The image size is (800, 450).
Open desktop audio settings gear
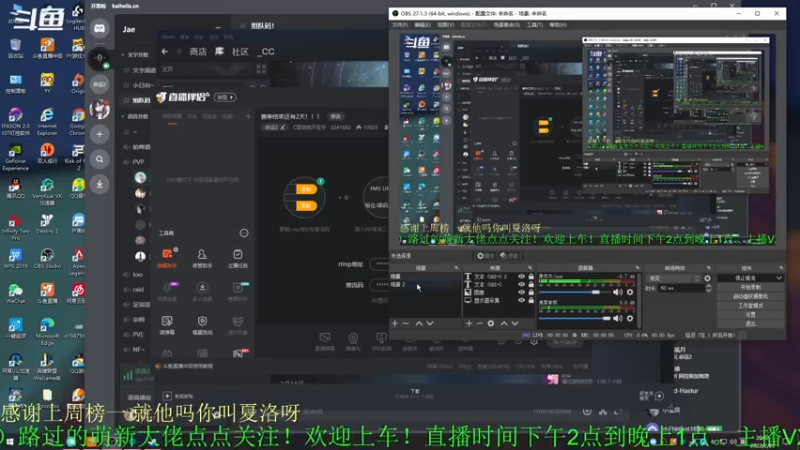pos(630,318)
